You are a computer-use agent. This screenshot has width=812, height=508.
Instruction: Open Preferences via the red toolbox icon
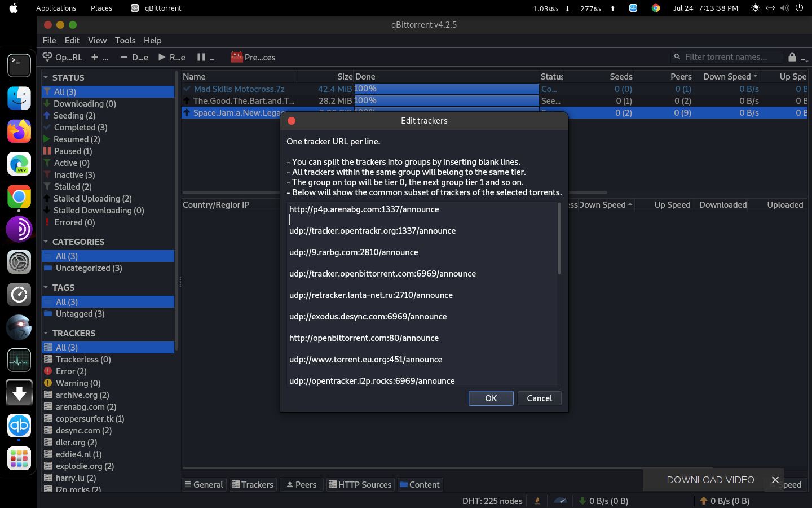237,57
